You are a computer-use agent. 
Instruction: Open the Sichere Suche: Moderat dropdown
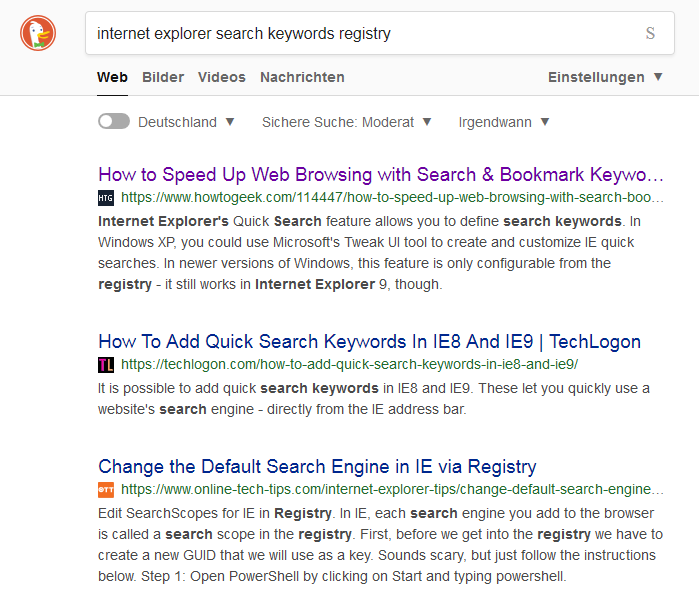(346, 122)
